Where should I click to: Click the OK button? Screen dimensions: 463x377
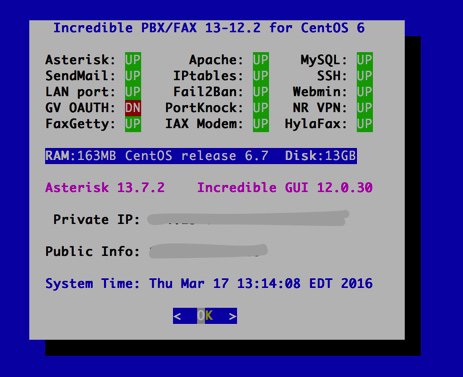click(x=205, y=316)
